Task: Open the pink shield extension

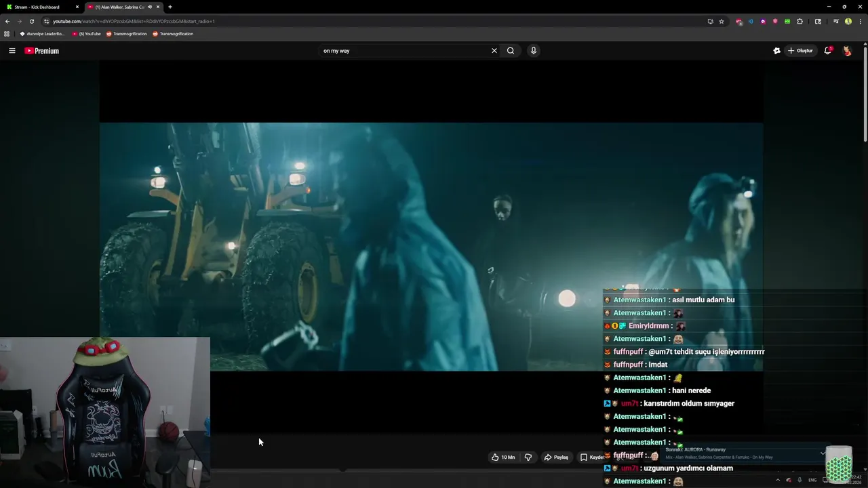Action: point(775,21)
